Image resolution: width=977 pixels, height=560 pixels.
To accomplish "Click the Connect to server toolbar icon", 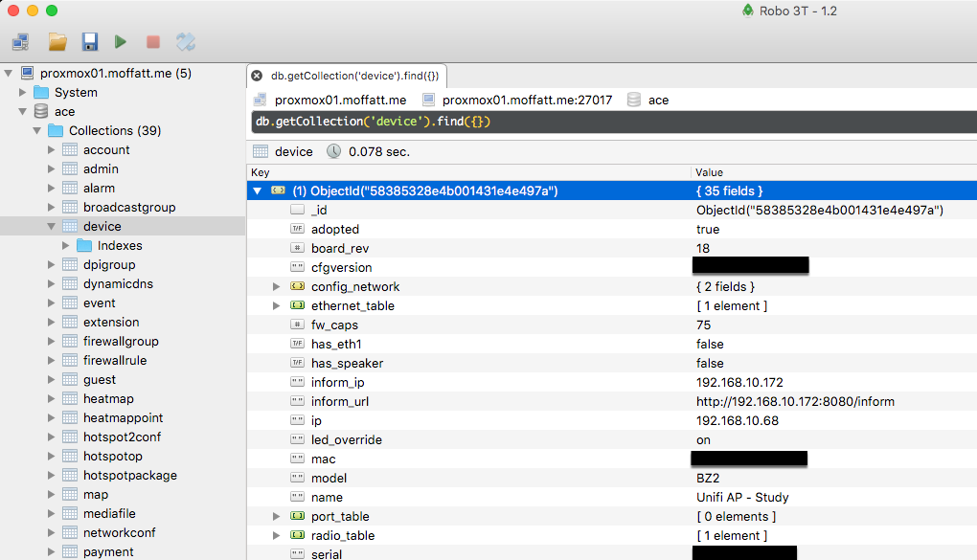I will 20,41.
